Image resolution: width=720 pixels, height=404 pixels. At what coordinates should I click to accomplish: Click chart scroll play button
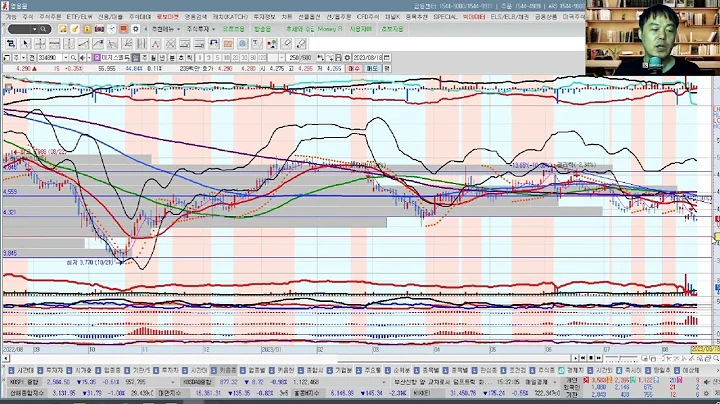574,358
